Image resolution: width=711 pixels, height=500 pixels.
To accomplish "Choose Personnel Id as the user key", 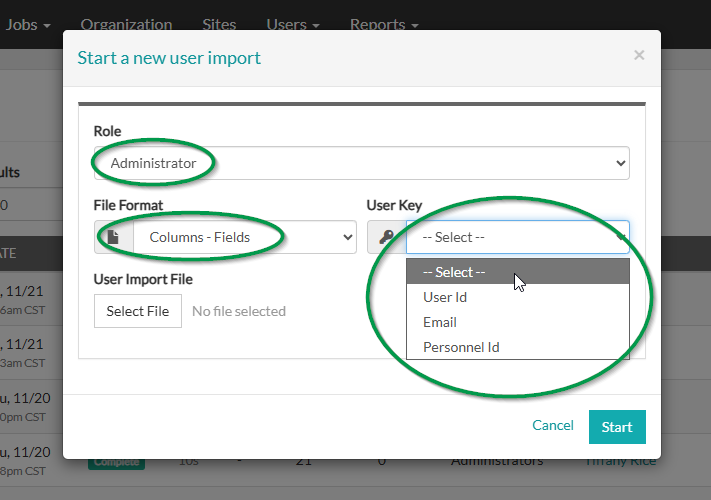I will 517,347.
